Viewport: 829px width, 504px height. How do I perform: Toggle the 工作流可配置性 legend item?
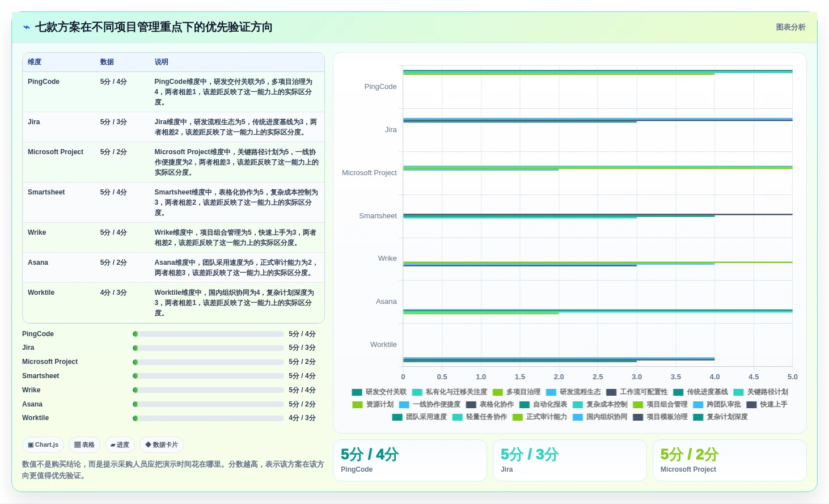pyautogui.click(x=637, y=392)
